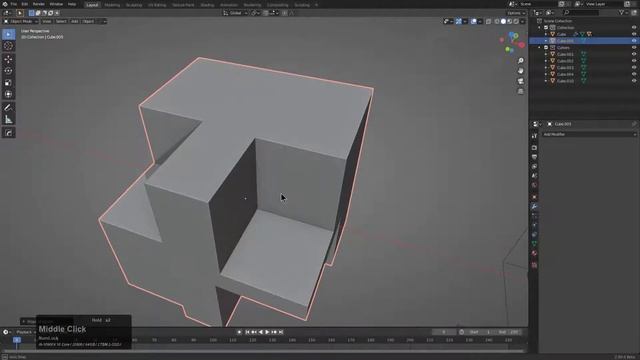Select the Move tool
Image resolution: width=640 pixels, height=360 pixels.
[8, 59]
